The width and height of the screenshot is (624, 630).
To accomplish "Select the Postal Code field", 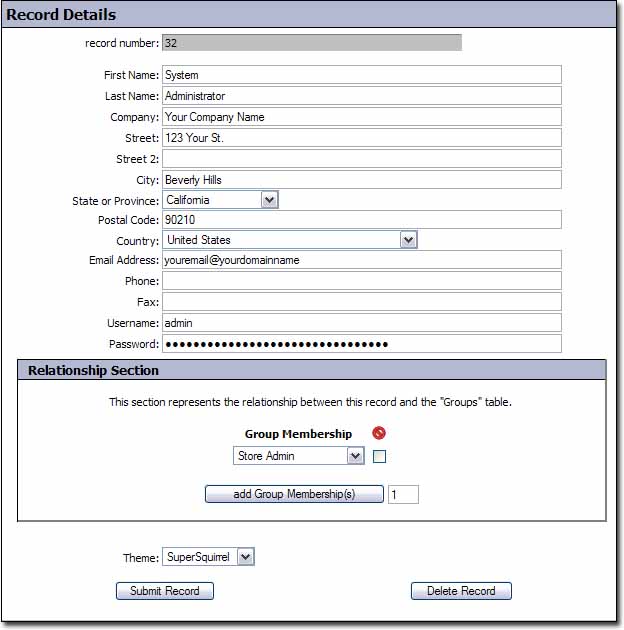I will (x=361, y=220).
